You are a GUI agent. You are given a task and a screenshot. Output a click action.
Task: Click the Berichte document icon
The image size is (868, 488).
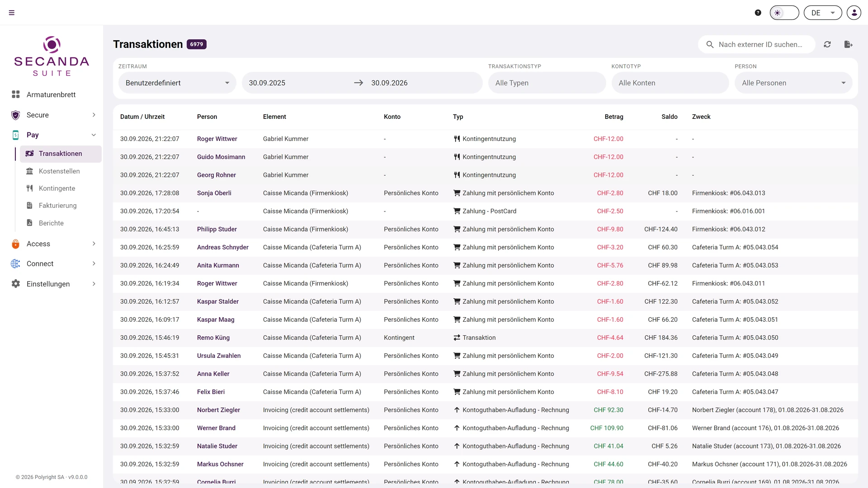[30, 223]
